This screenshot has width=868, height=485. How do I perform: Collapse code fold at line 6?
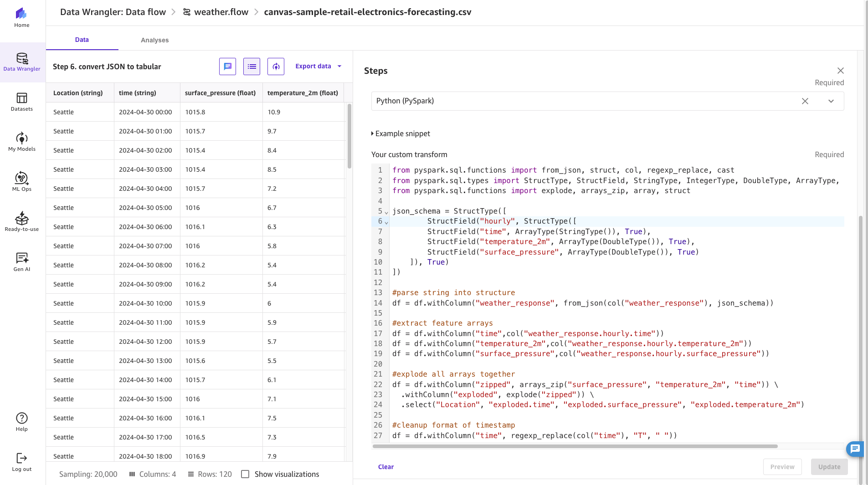[x=386, y=222]
